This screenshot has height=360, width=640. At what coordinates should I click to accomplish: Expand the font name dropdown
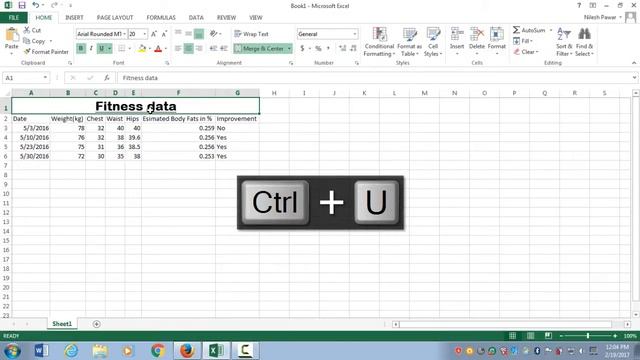pyautogui.click(x=124, y=34)
